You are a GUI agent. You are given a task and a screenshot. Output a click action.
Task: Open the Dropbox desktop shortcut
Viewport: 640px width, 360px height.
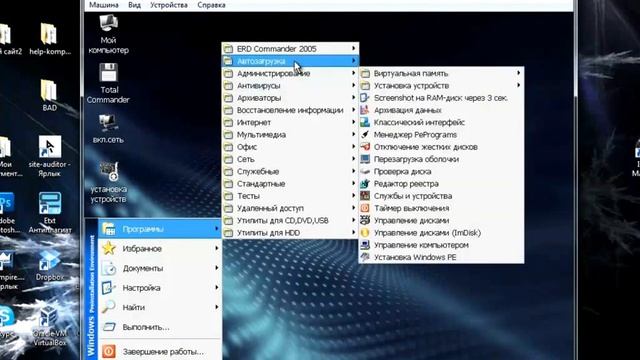tap(50, 265)
